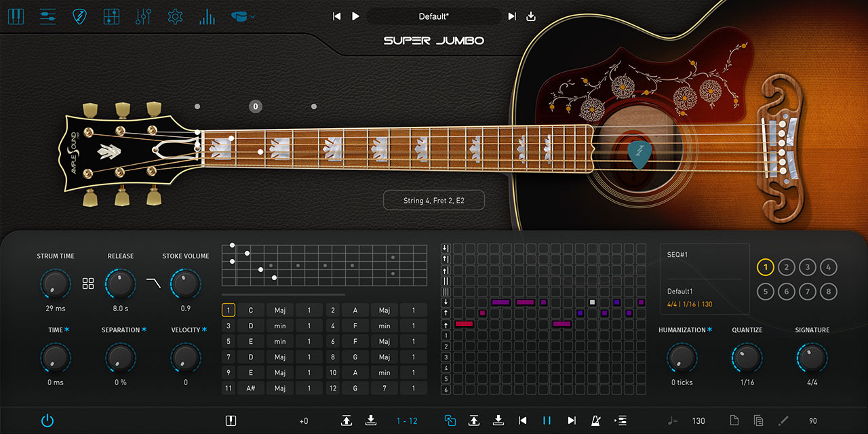The width and height of the screenshot is (868, 434).
Task: Click the red note in the sequencer grid
Action: click(464, 324)
